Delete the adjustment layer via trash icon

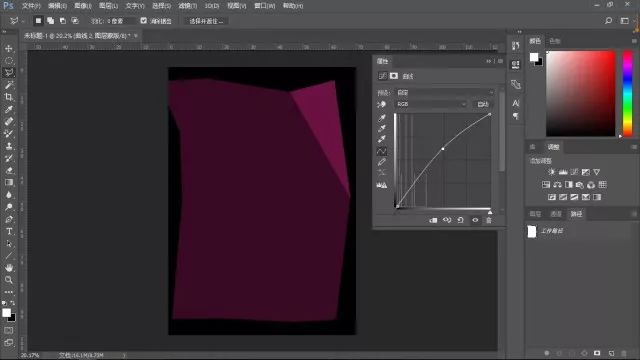pyautogui.click(x=489, y=220)
